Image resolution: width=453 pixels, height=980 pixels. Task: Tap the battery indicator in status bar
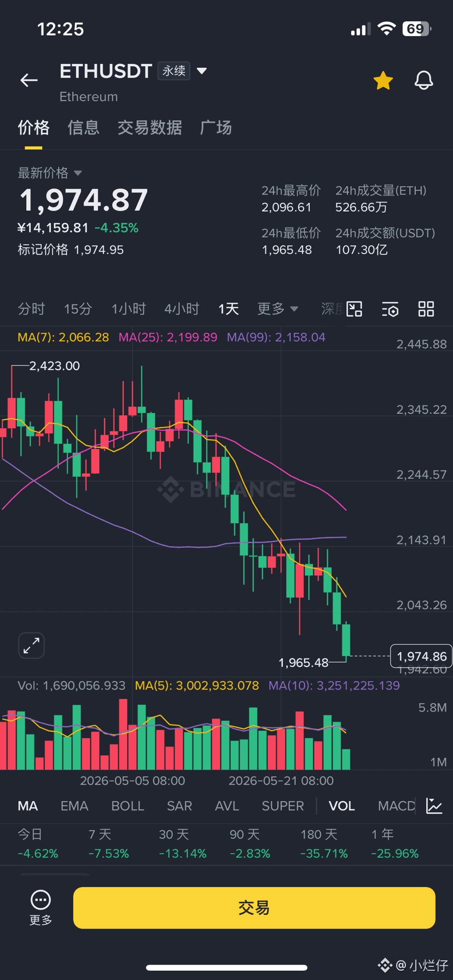[x=417, y=28]
